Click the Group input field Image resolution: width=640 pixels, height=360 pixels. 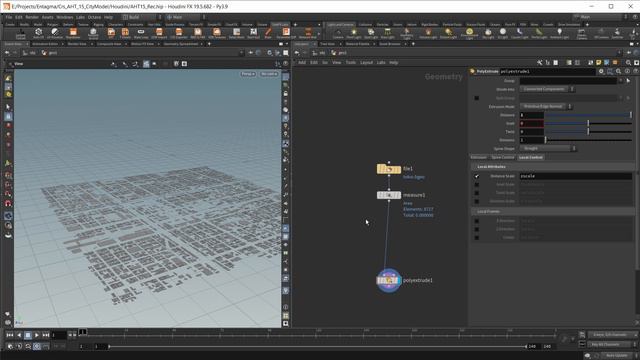pyautogui.click(x=568, y=80)
